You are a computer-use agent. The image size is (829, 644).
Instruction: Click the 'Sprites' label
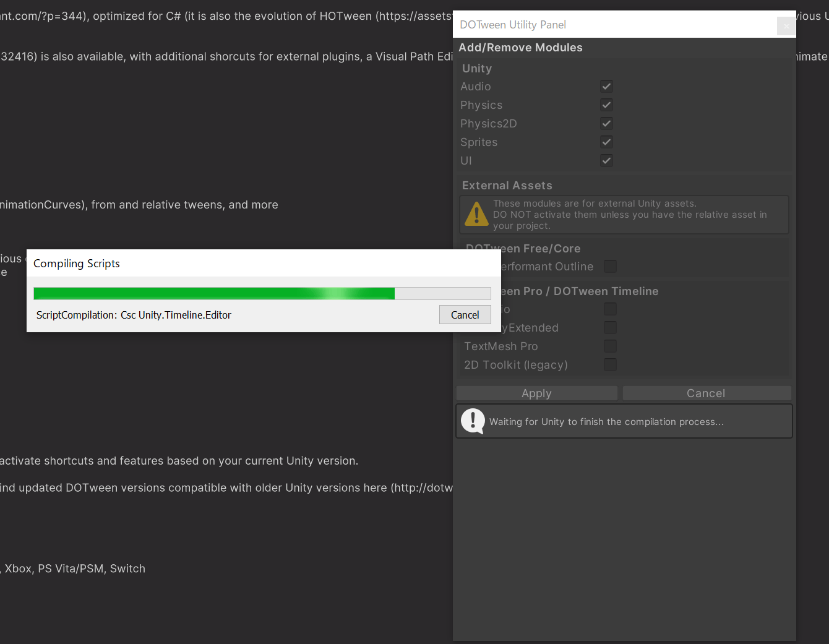click(479, 142)
